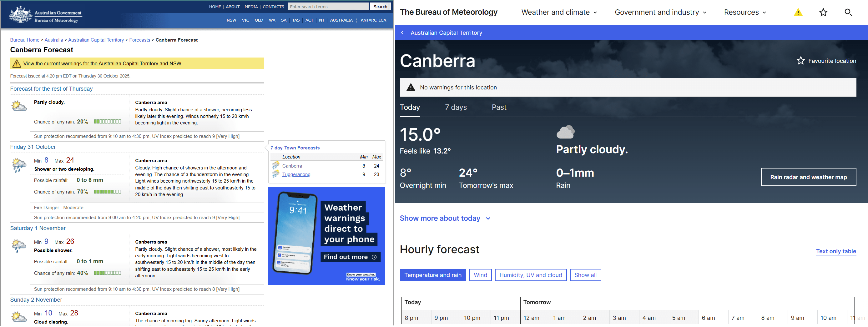Click the Favourite location button
This screenshot has width=868, height=327.
[x=826, y=61]
